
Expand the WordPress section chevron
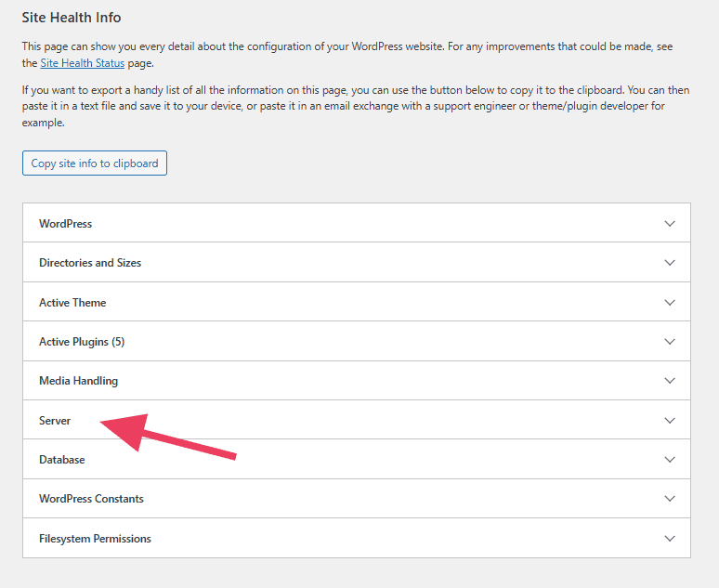pyautogui.click(x=670, y=223)
